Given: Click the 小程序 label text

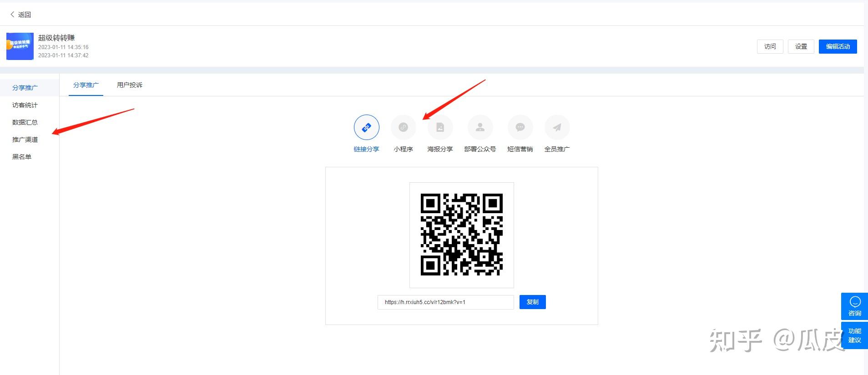Looking at the screenshot, I should pos(404,149).
